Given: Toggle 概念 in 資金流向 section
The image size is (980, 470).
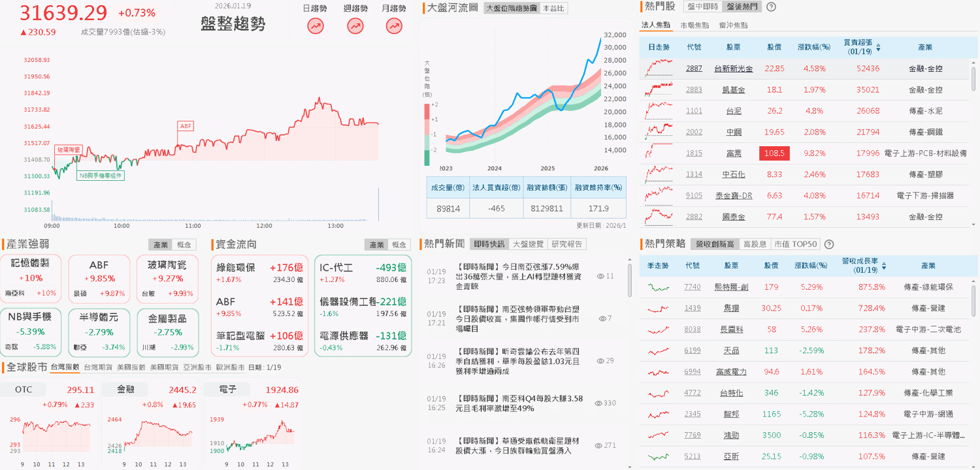Looking at the screenshot, I should tap(400, 245).
